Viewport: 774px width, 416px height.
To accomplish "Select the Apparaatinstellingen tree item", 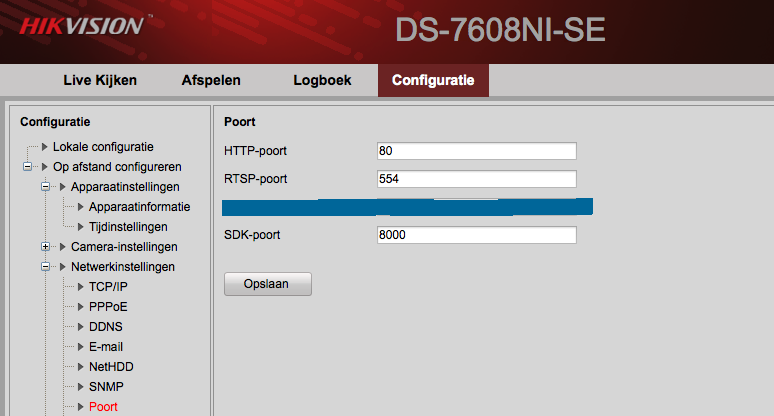I will coord(125,187).
